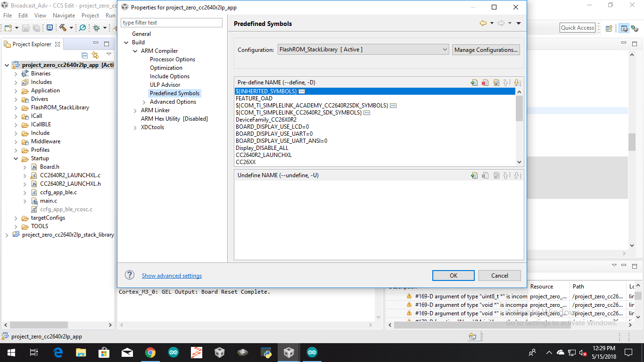Select main.c in Project Explorer
644x362 pixels.
[49, 201]
